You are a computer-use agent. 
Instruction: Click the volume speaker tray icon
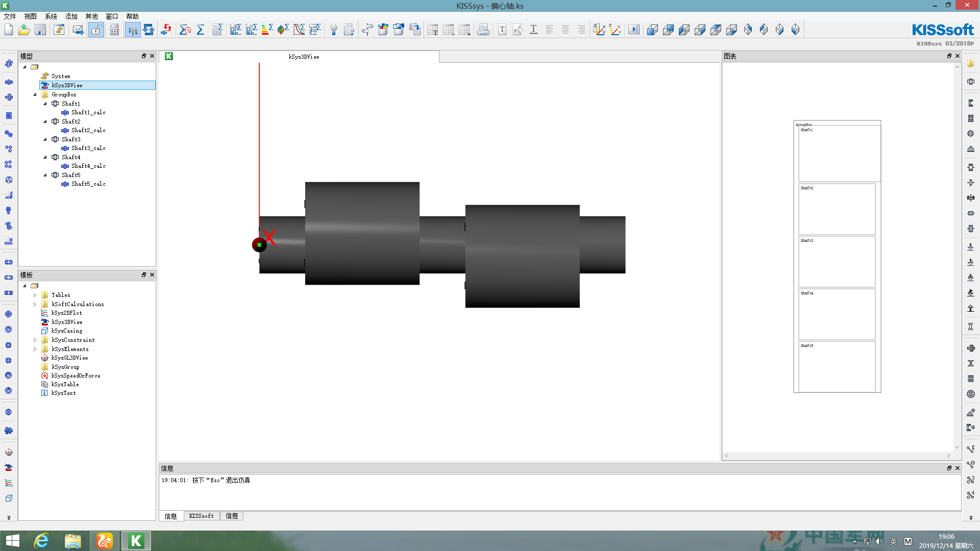879,541
